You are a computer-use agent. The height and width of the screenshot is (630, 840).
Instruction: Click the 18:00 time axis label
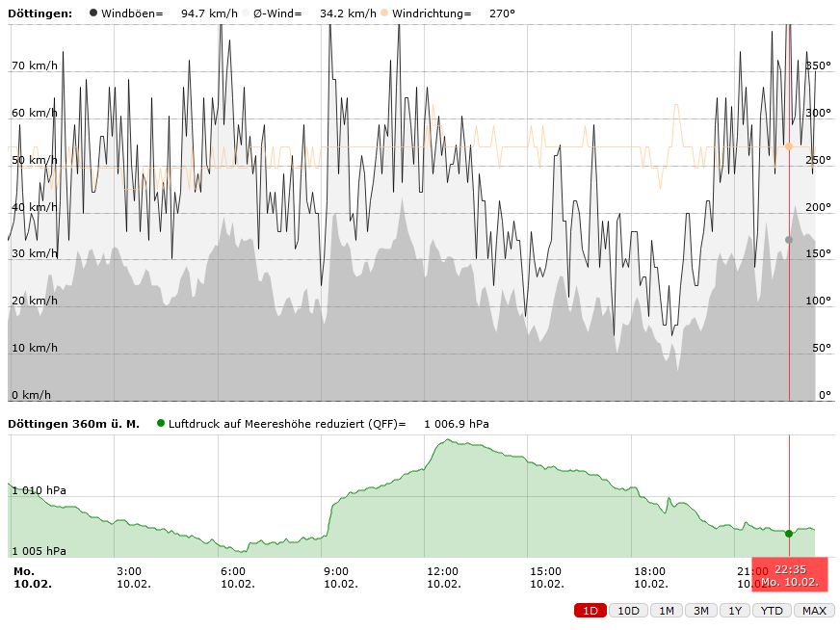pos(650,577)
